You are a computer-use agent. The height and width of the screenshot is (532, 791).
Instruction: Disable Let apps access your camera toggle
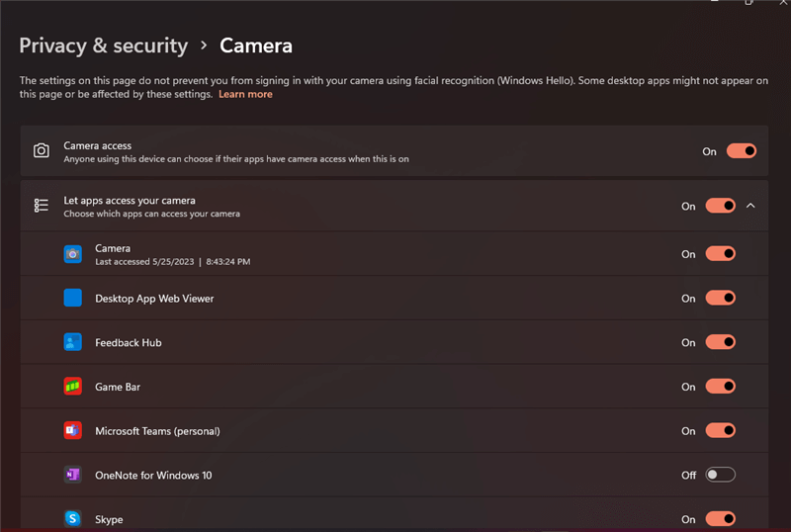(x=720, y=206)
